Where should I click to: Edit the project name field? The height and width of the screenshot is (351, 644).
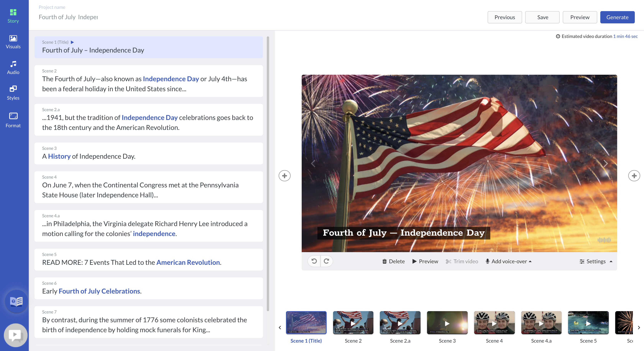click(68, 17)
